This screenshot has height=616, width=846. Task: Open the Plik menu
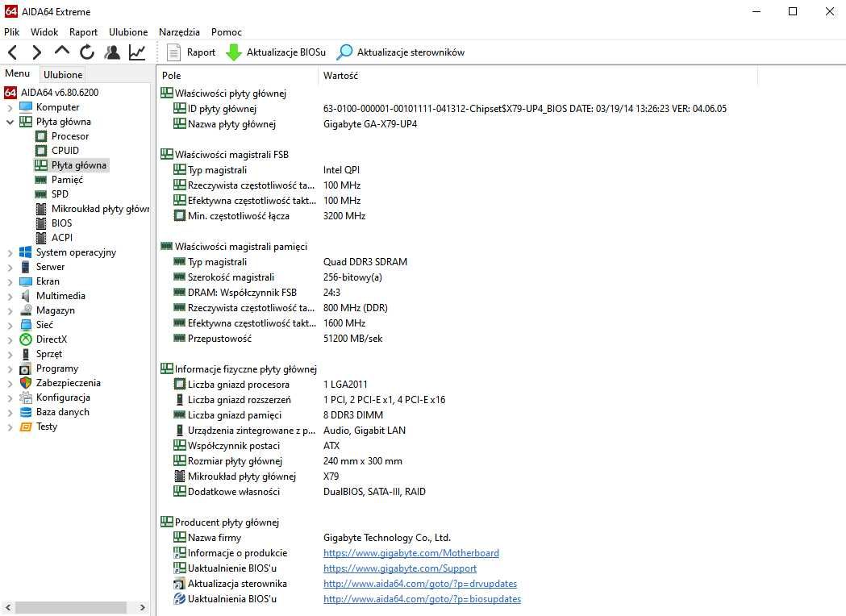12,31
